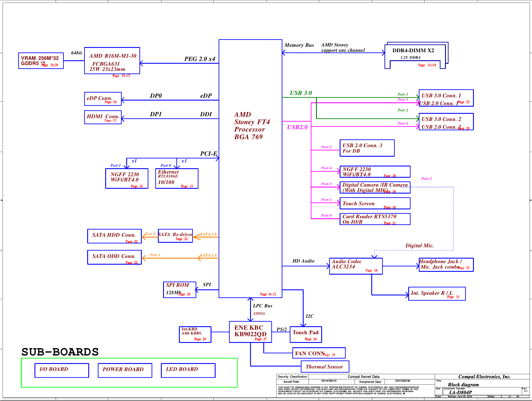Click the POWER BOARD sub-board box
The height and width of the screenshot is (401, 532).
coord(125,370)
